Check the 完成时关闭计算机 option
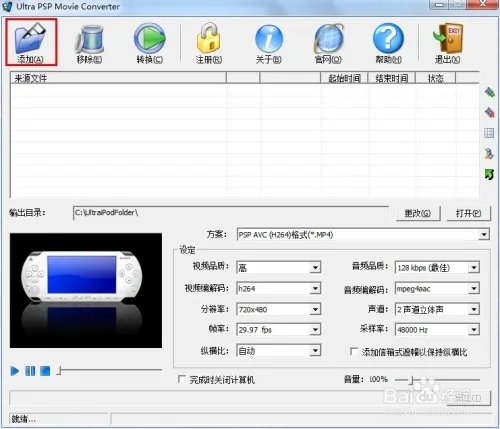 [182, 379]
